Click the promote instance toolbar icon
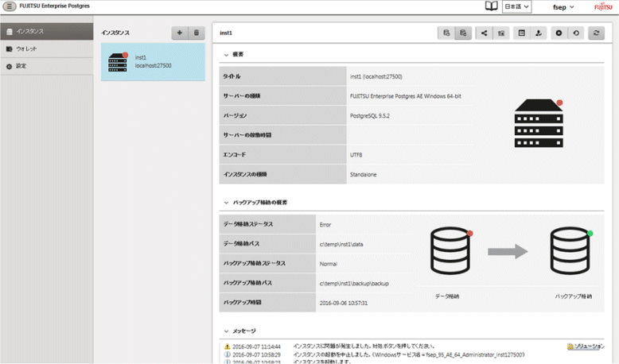The image size is (619, 364). point(501,33)
